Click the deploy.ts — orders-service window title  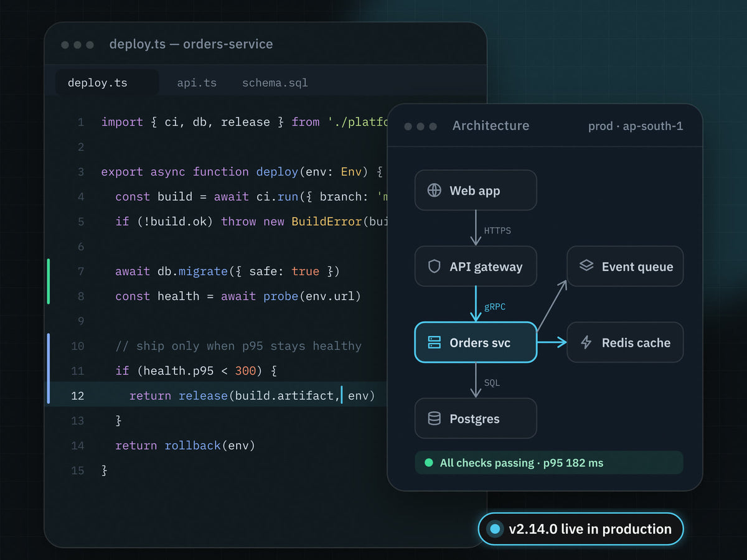[191, 44]
